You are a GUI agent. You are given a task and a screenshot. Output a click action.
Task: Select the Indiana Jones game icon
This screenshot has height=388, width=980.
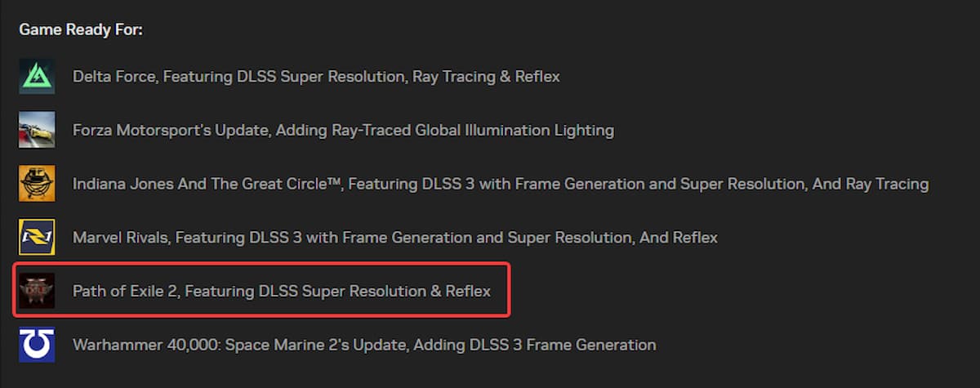click(x=37, y=184)
